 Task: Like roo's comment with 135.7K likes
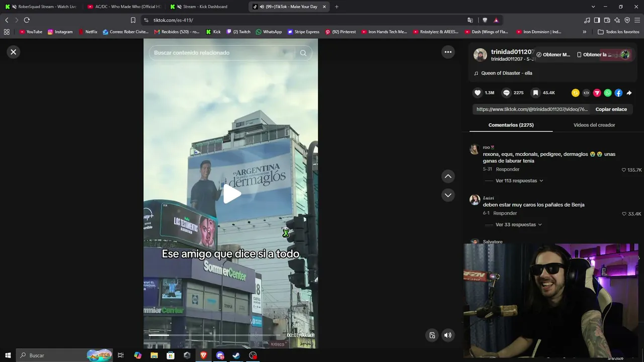click(624, 170)
